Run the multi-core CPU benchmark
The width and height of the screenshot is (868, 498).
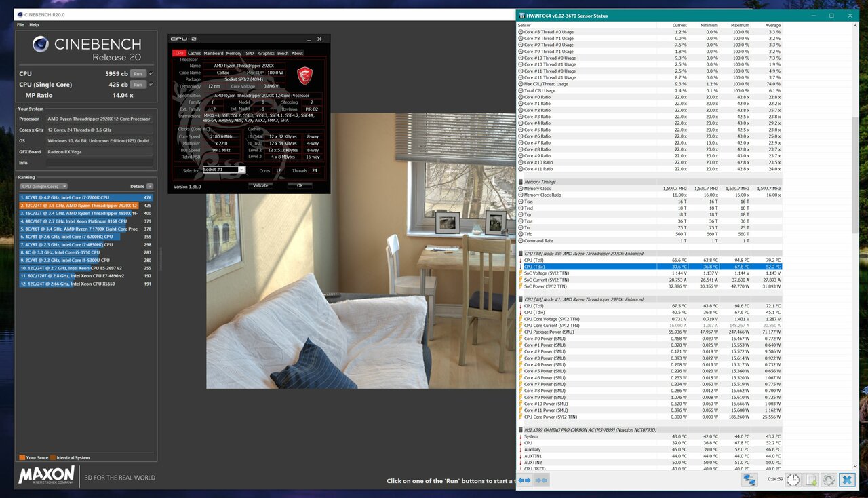click(138, 73)
